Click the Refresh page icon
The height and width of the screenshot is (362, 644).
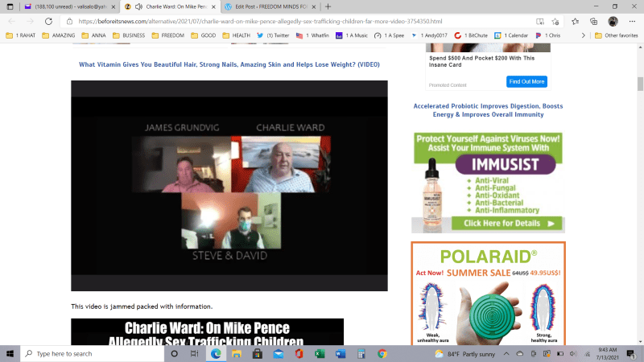click(50, 22)
